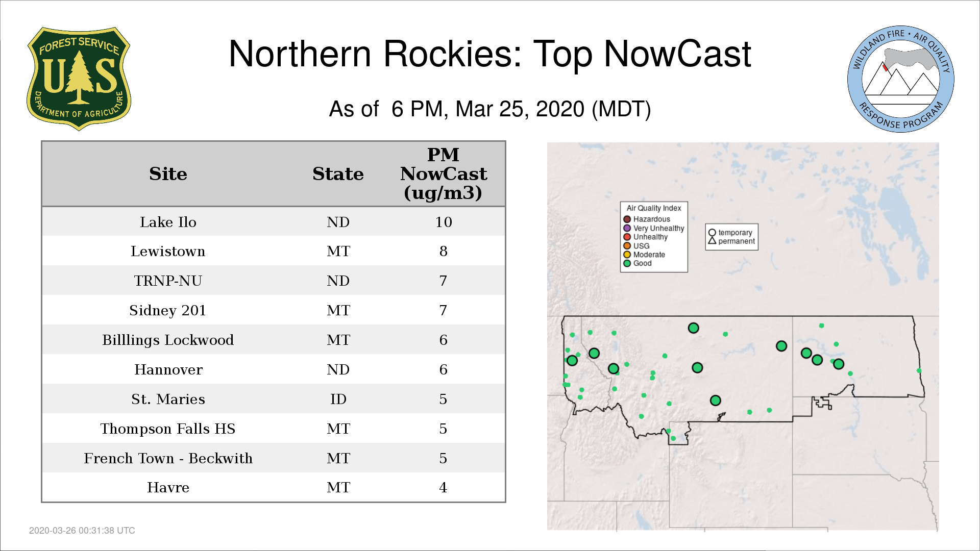980x551 pixels.
Task: Click the Hazardous color circle in legend
Action: 627,219
